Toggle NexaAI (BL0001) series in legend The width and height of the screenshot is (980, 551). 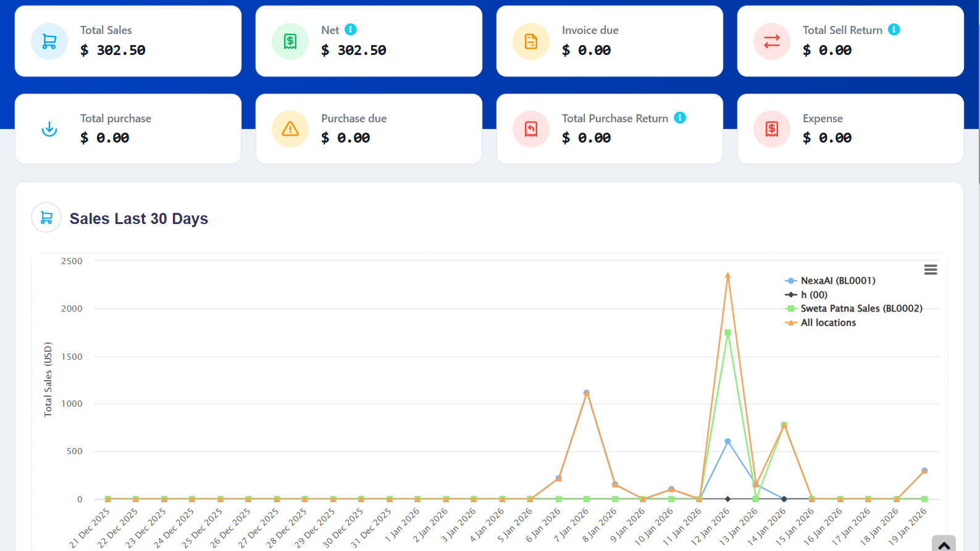click(x=837, y=281)
